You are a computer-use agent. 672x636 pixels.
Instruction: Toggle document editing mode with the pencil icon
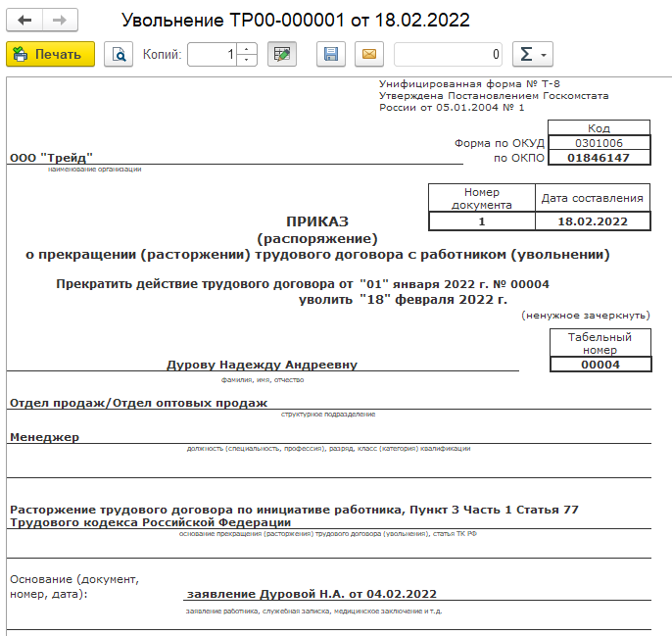282,54
